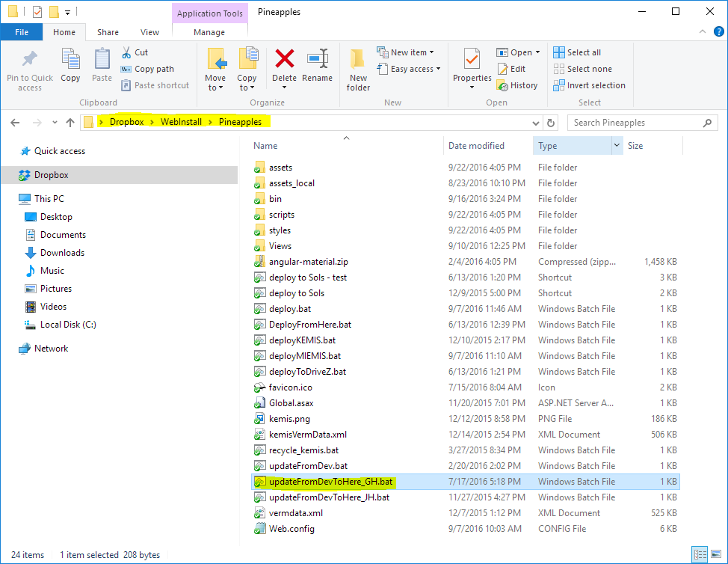
Task: Open Properties from the ribbon
Action: (x=472, y=67)
